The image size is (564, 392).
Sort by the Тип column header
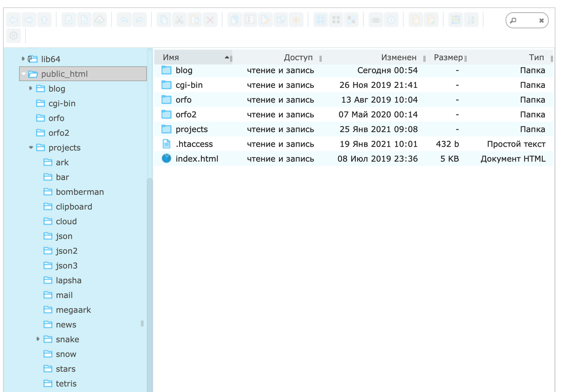[x=510, y=57]
